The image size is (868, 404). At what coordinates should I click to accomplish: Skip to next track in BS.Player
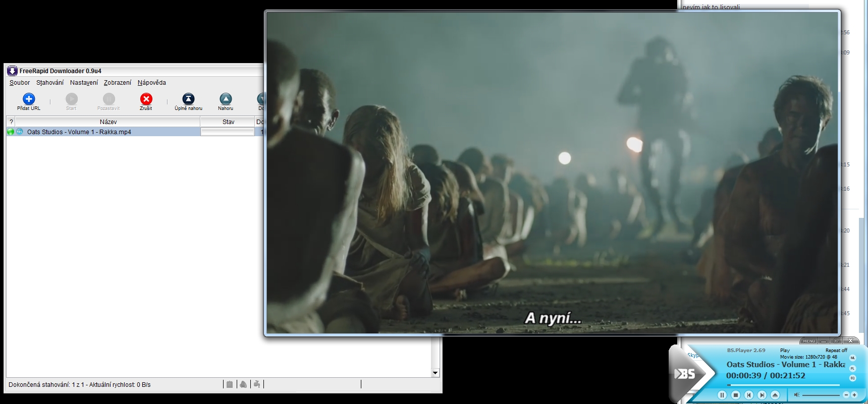pyautogui.click(x=762, y=395)
